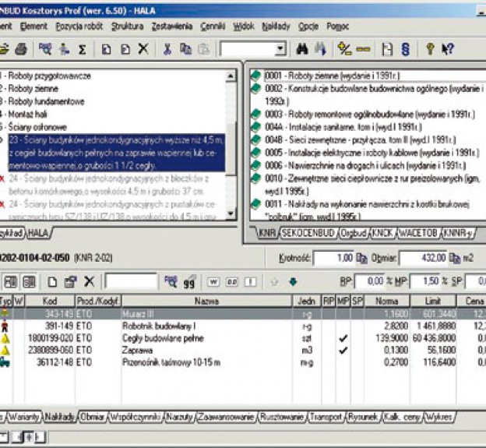Image resolution: width=486 pixels, height=448 pixels.
Task: Toggle the MP checkmark for Cegły budowlane pełne
Action: point(343,338)
